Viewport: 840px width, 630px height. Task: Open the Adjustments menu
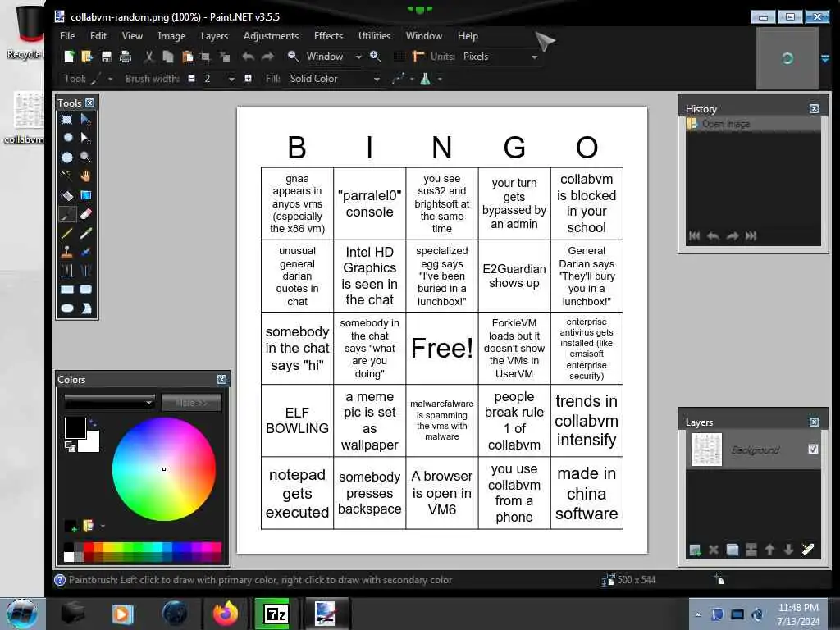coord(271,36)
